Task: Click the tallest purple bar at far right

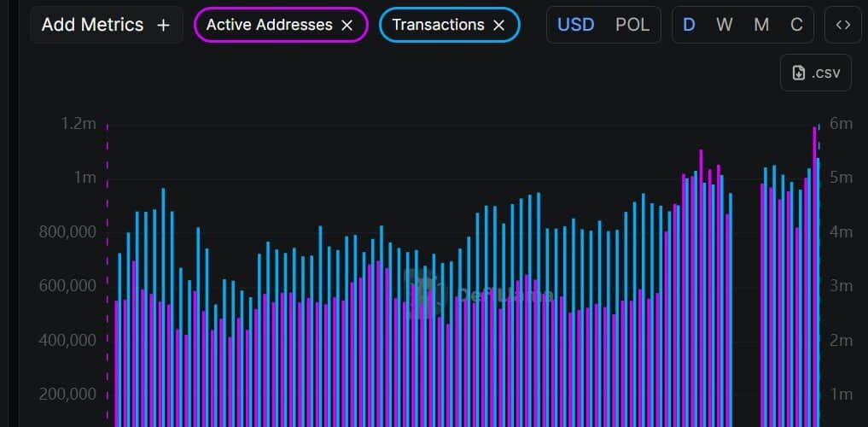Action: tap(814, 273)
